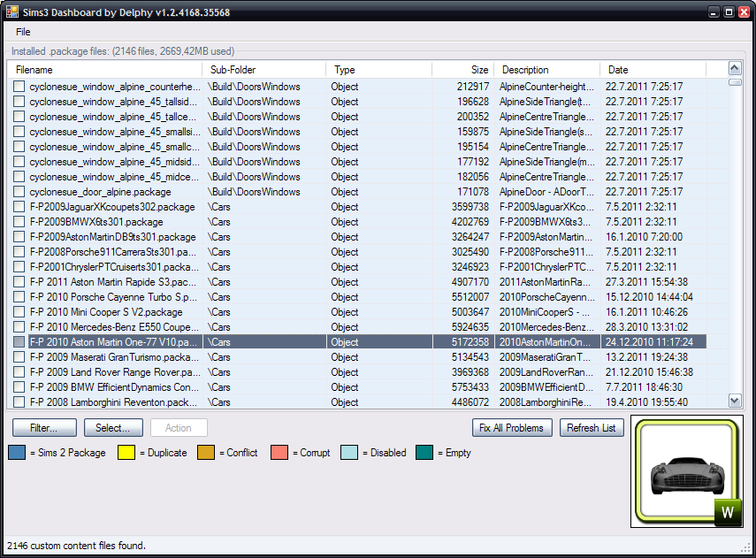Maximize the Sims3 Dashboard window

tap(729, 12)
